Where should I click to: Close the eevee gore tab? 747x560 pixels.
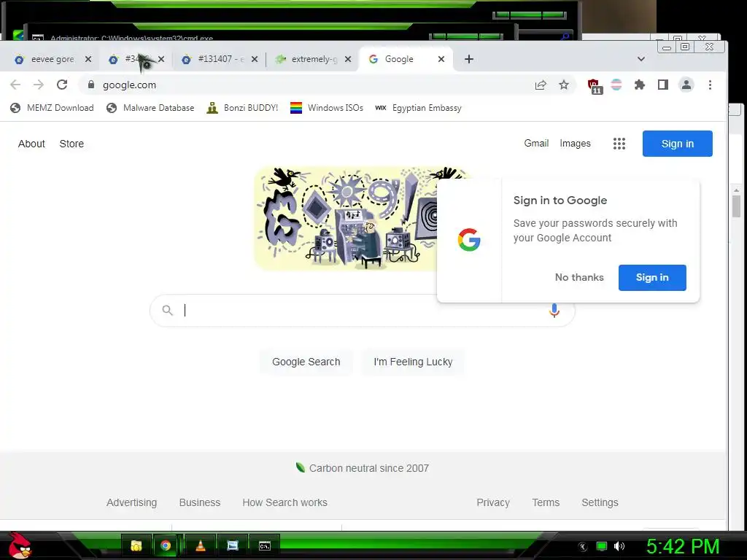pyautogui.click(x=88, y=59)
